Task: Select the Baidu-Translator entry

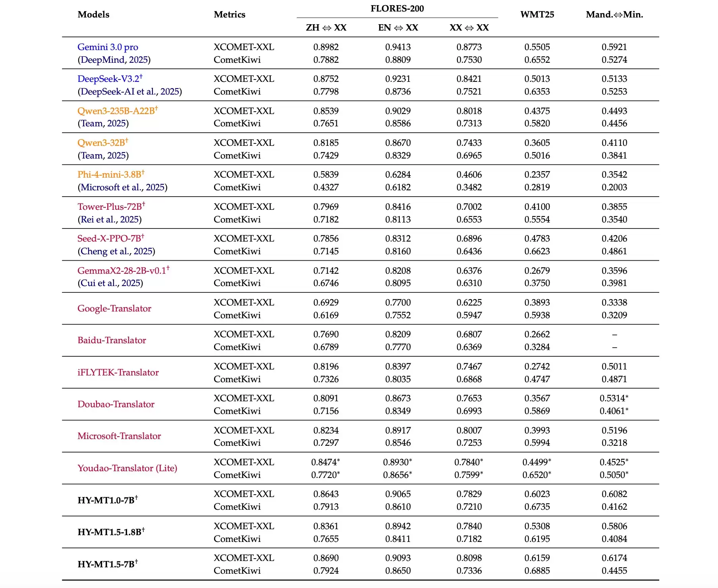Action: [112, 340]
